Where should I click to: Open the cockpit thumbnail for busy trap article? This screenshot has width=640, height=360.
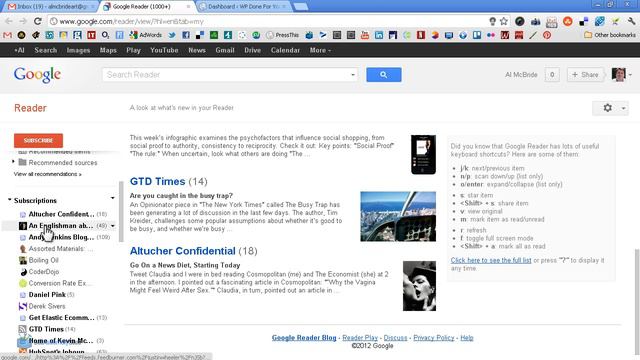398,216
